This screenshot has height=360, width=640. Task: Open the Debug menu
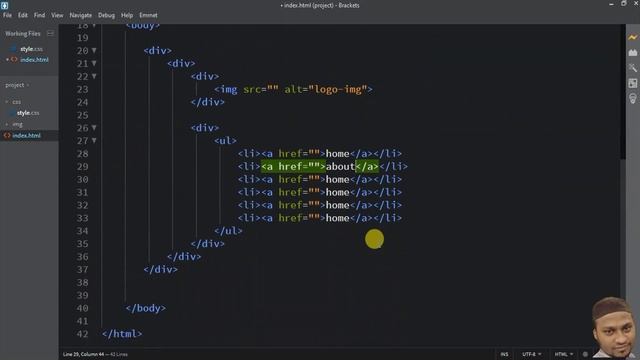[106, 15]
